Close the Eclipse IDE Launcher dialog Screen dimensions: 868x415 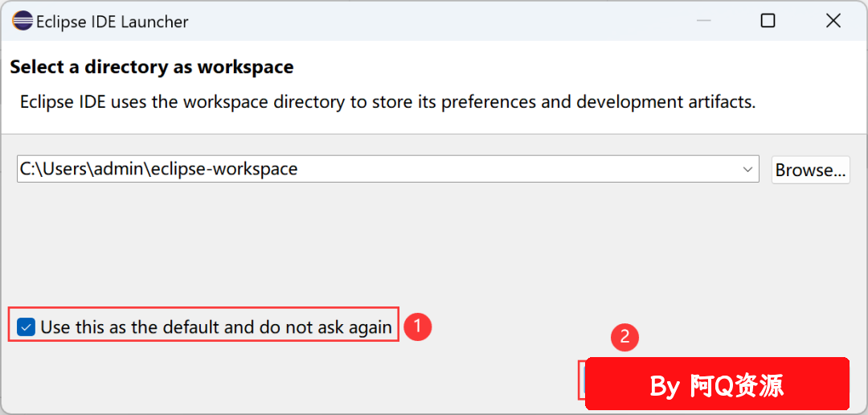pyautogui.click(x=833, y=22)
